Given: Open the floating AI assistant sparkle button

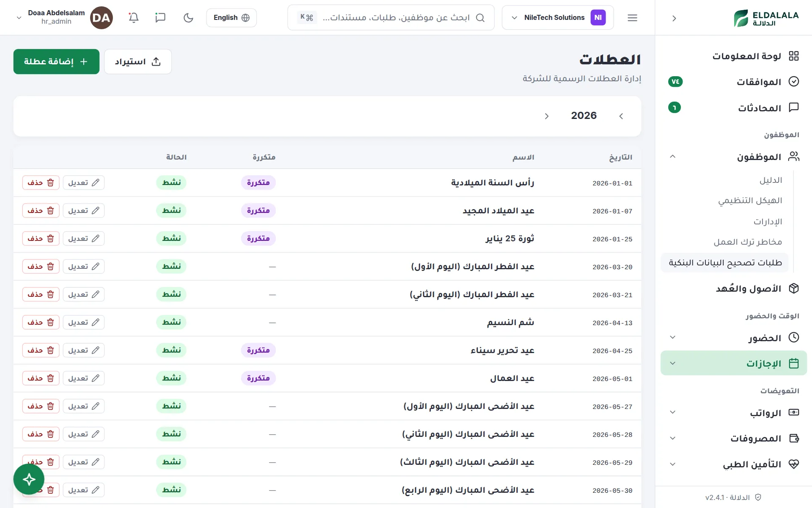Looking at the screenshot, I should pos(29,479).
